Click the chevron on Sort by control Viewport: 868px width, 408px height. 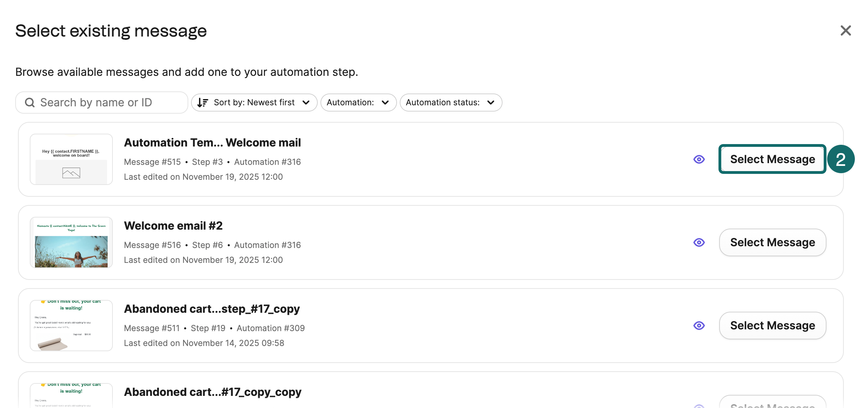(306, 103)
